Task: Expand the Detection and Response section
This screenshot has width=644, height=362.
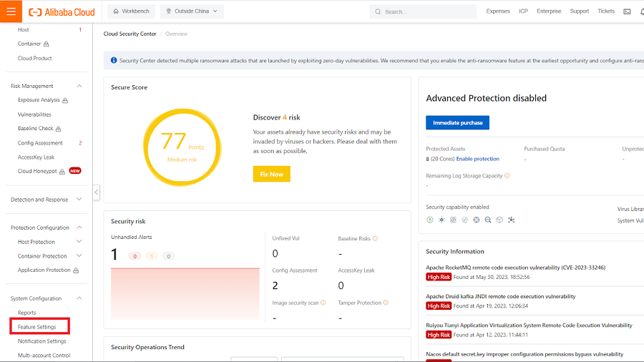Action: (x=79, y=200)
